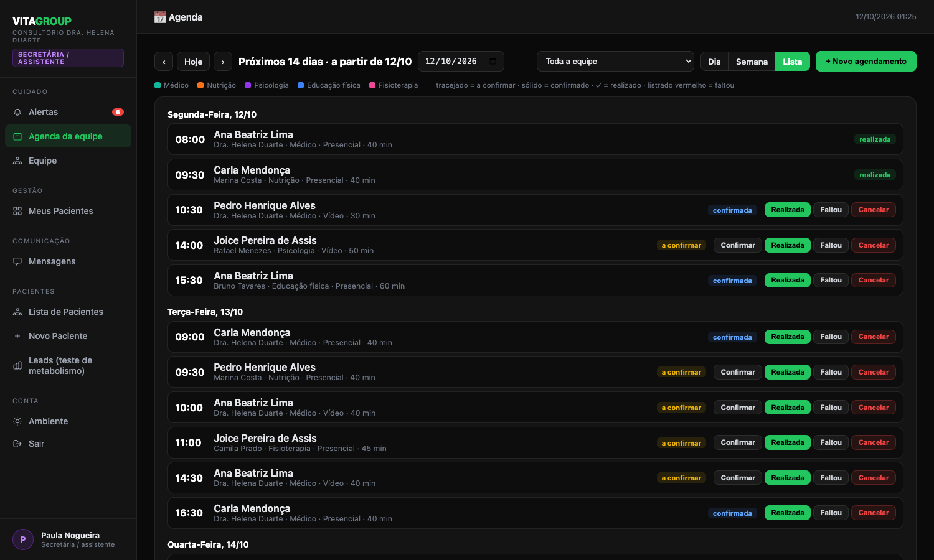Click Novo agendamento button
Image resolution: width=934 pixels, height=560 pixels.
point(866,61)
